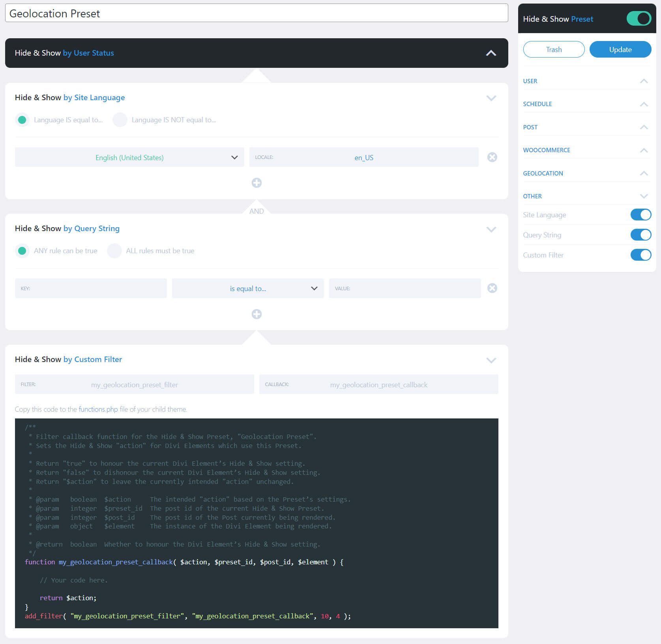661x644 pixels.
Task: Select "ALL rules must be true"
Action: tap(114, 250)
